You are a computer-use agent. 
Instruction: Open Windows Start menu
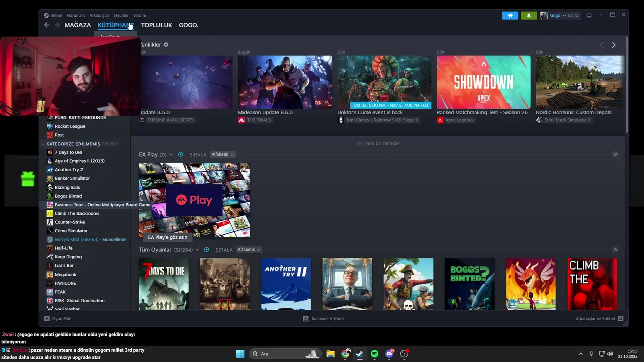click(x=240, y=354)
